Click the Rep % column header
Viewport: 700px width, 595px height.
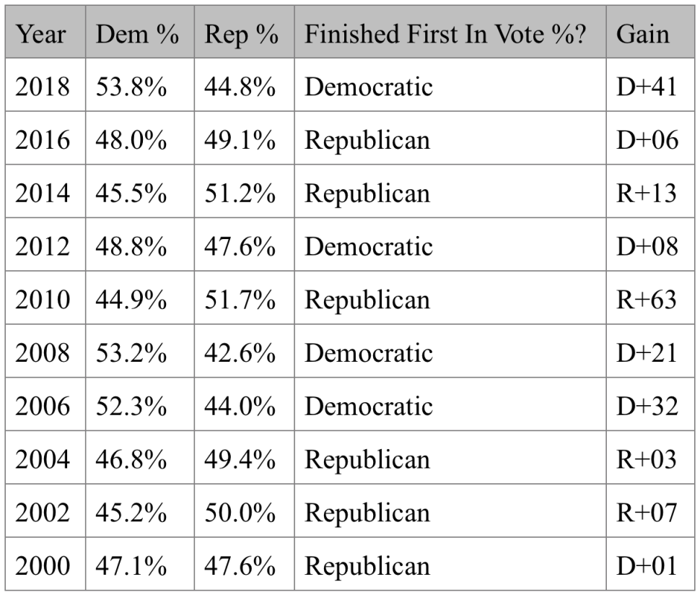click(244, 32)
